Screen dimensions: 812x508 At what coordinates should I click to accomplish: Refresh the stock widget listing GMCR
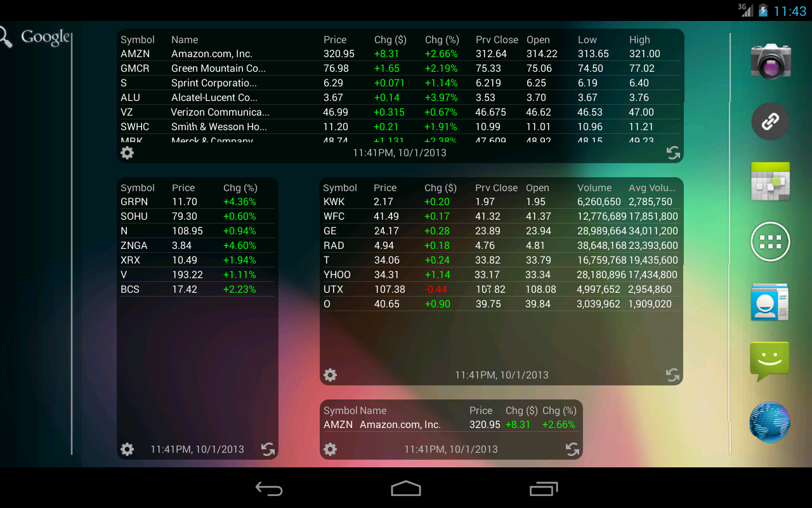[x=673, y=152]
